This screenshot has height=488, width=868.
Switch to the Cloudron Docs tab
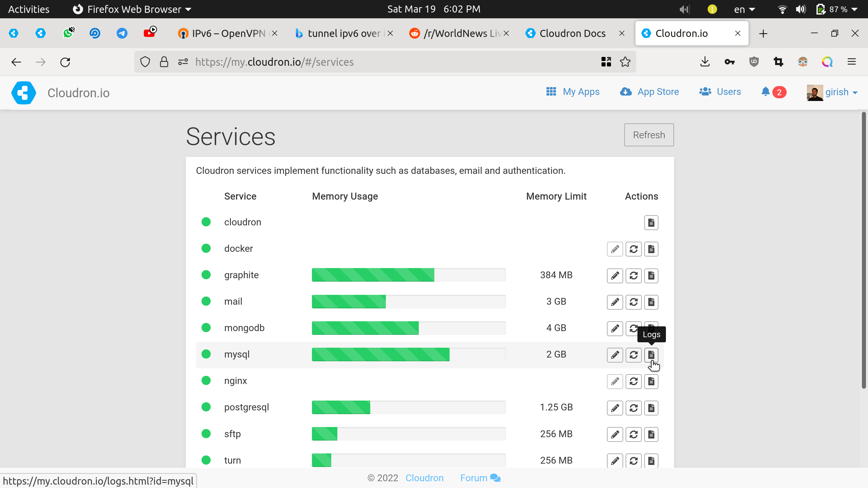click(x=572, y=34)
